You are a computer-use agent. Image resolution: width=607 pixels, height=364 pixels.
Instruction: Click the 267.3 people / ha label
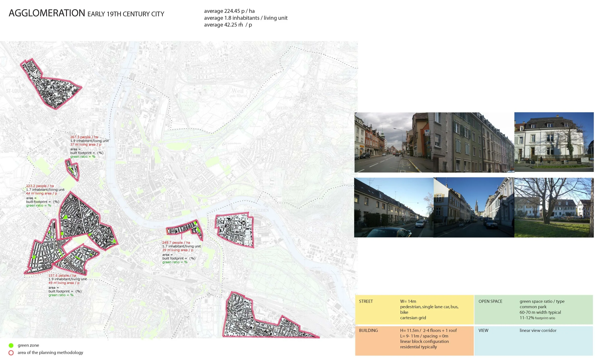pyautogui.click(x=84, y=137)
